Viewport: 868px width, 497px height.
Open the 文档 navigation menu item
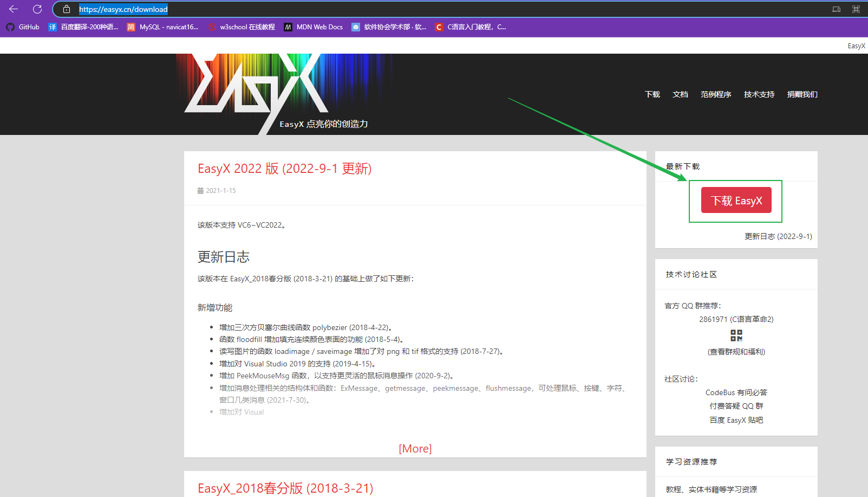[x=680, y=94]
